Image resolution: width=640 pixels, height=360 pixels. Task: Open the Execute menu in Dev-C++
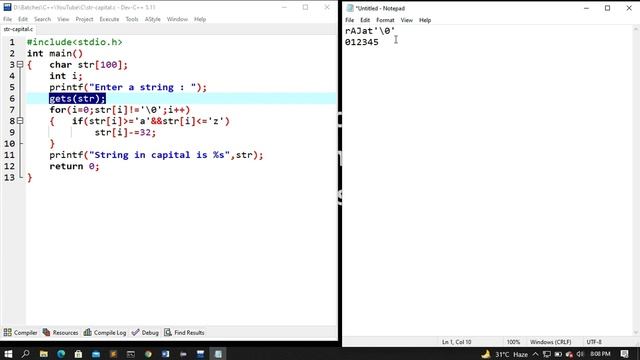point(109,19)
